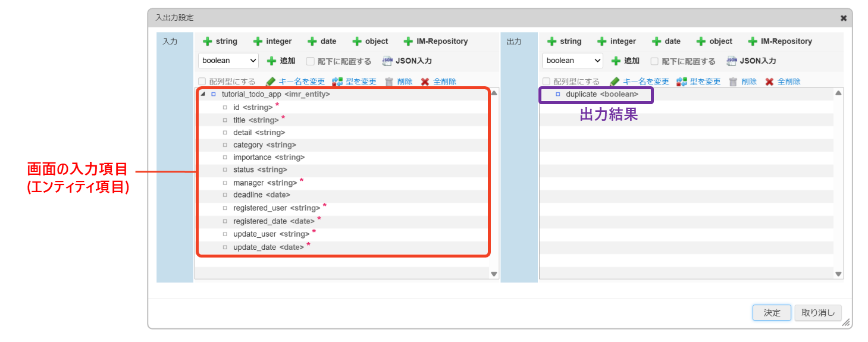The image size is (868, 342).
Task: Click the input list scroll-down arrow
Action: pyautogui.click(x=494, y=274)
